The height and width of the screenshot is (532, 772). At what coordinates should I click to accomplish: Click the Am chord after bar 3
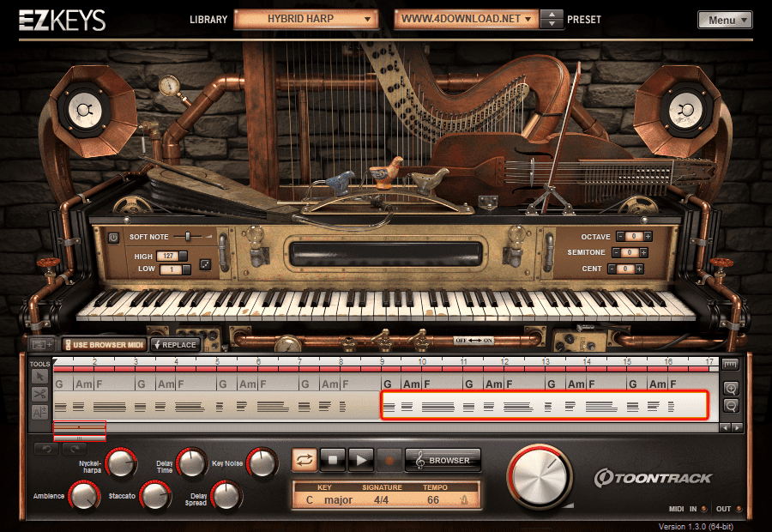(166, 384)
